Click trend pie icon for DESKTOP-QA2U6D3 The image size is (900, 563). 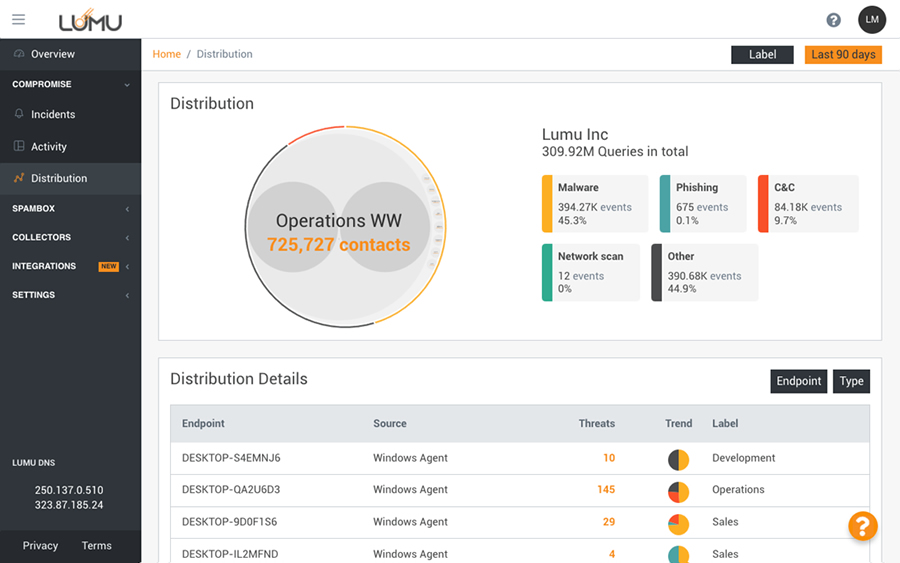point(679,491)
